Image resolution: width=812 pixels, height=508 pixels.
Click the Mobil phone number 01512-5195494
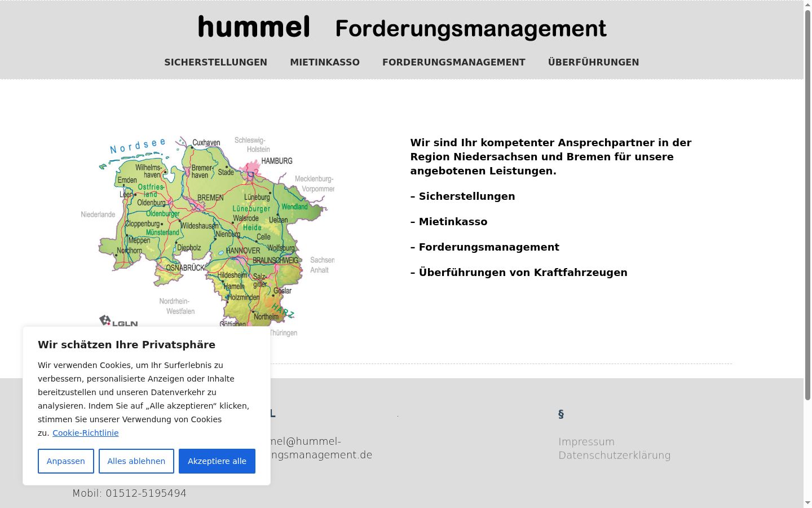click(146, 493)
